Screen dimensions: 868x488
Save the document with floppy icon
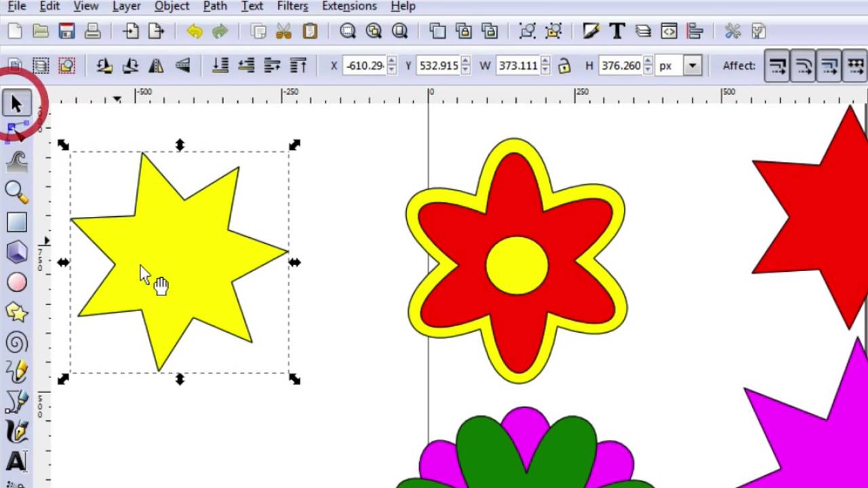point(66,31)
